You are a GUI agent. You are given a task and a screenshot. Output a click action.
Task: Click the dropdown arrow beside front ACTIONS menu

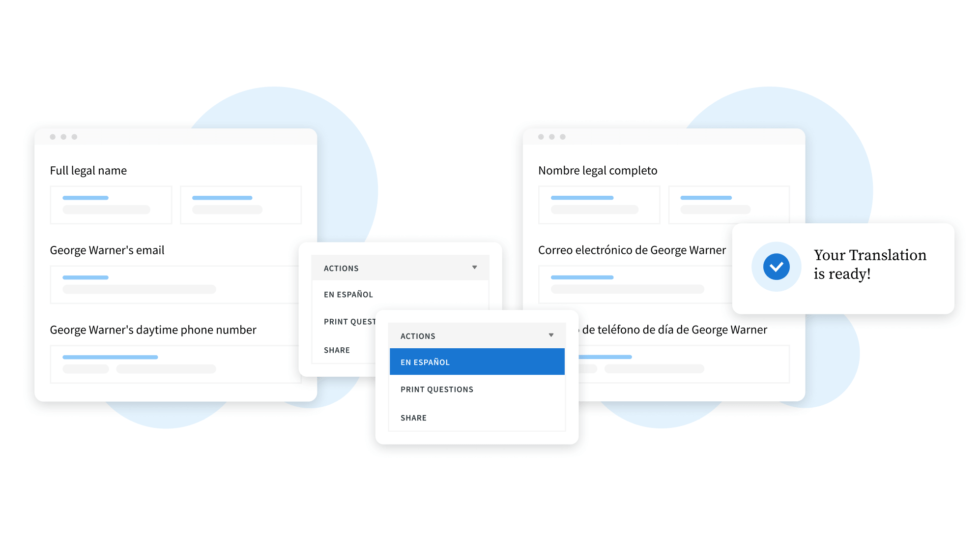[551, 334]
